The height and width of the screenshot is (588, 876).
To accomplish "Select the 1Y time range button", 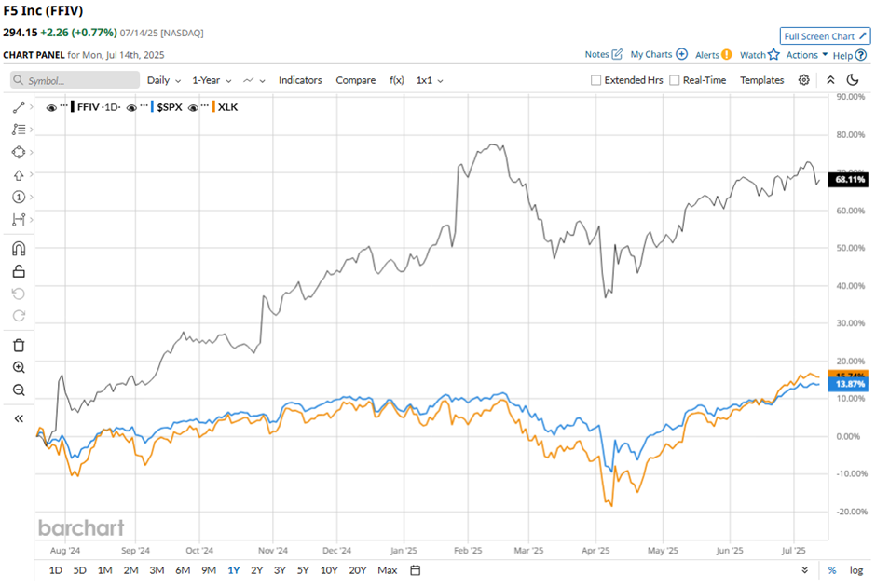I will coord(234,570).
